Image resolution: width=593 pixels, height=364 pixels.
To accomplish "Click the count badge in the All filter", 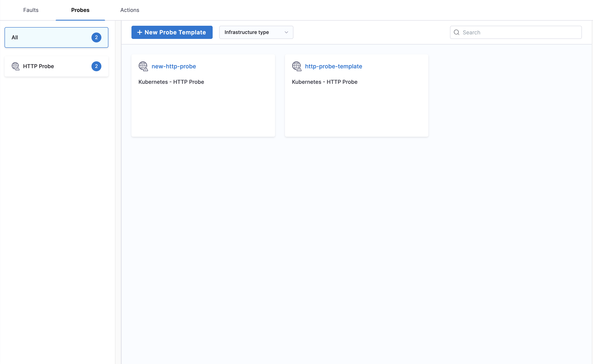I will pyautogui.click(x=96, y=37).
